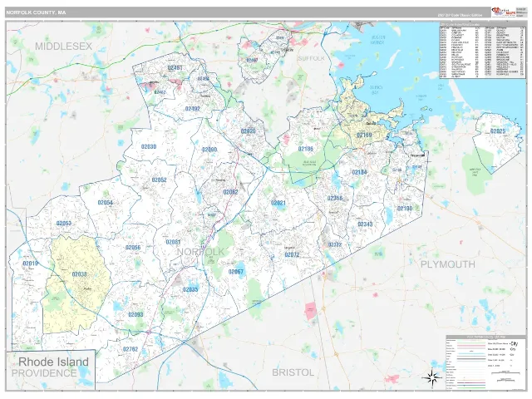The height and width of the screenshot is (399, 532).
Task: Select ZIP code 02322 label
Action: point(335,244)
